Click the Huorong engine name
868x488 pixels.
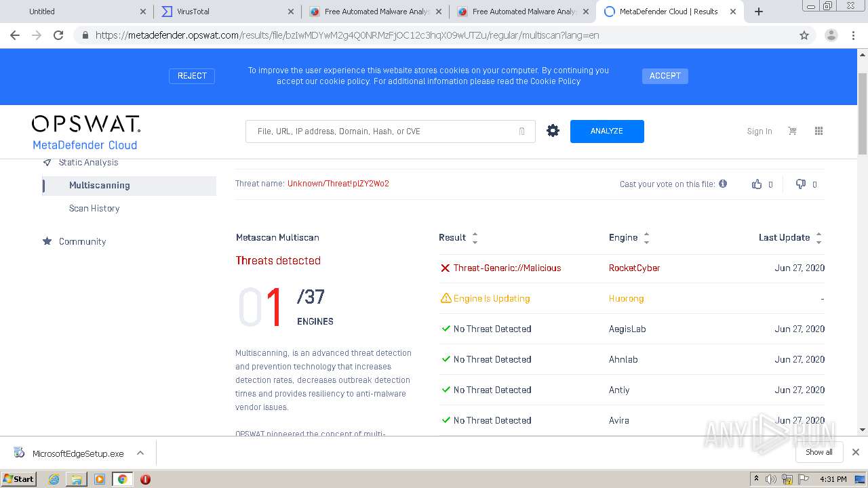(x=627, y=298)
